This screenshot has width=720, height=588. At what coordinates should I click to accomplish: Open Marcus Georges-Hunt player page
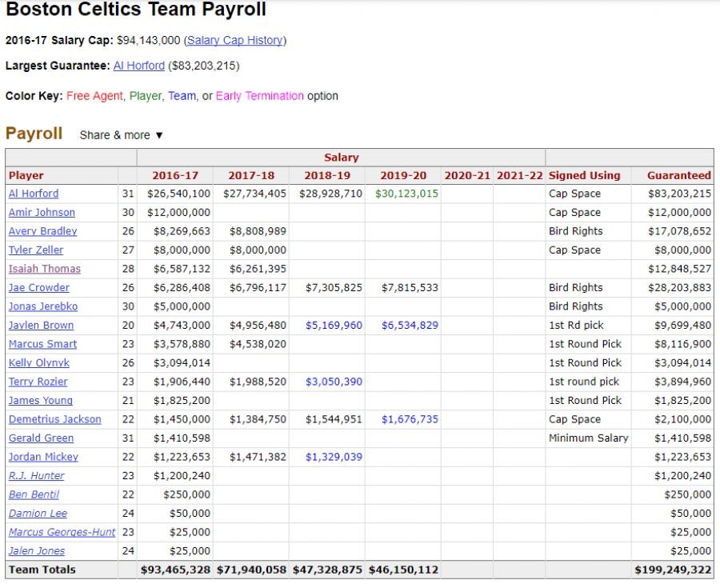tap(62, 533)
